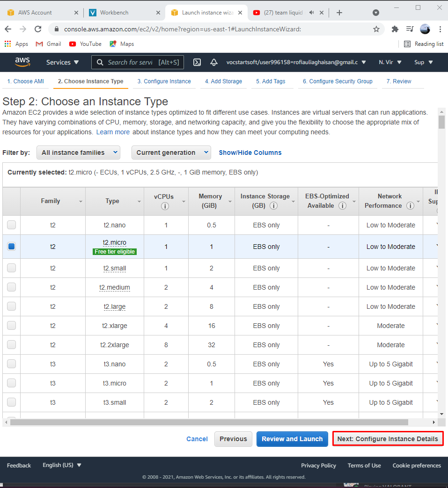Image resolution: width=448 pixels, height=488 pixels.
Task: Go forward with the browser arrow
Action: click(23, 29)
